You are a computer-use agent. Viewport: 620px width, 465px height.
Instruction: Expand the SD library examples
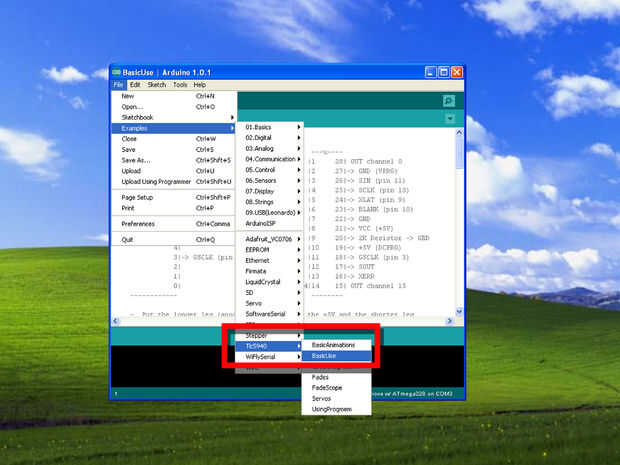pos(270,293)
